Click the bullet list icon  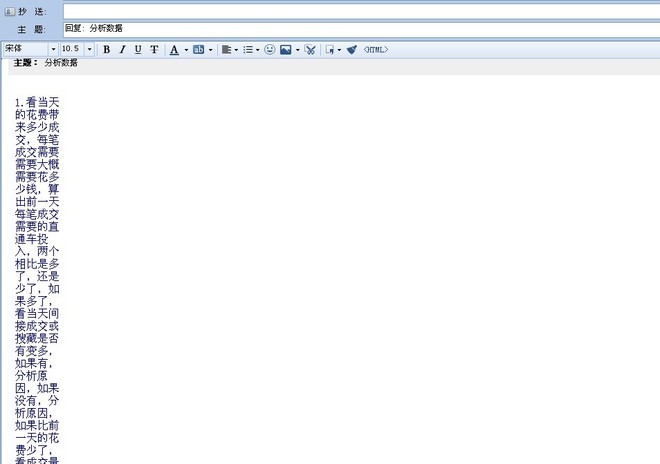point(248,50)
